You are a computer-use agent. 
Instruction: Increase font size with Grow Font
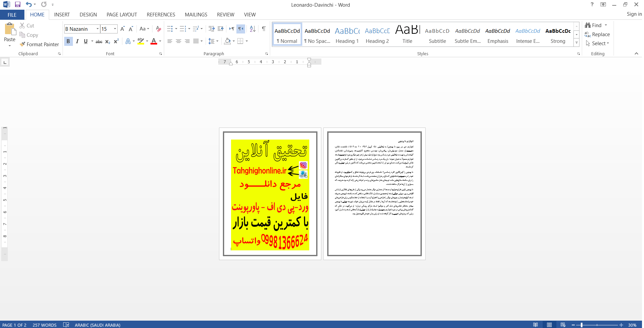coord(122,29)
